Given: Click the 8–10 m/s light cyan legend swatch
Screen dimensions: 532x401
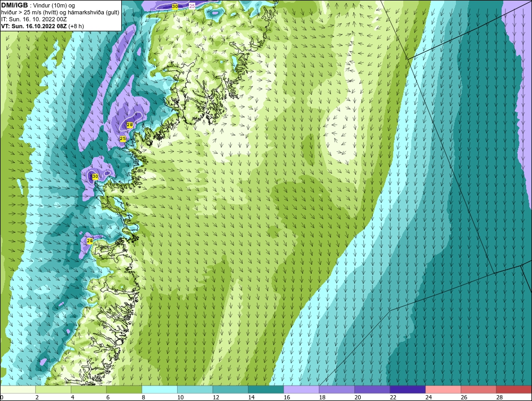Looking at the screenshot, I should (x=160, y=389).
